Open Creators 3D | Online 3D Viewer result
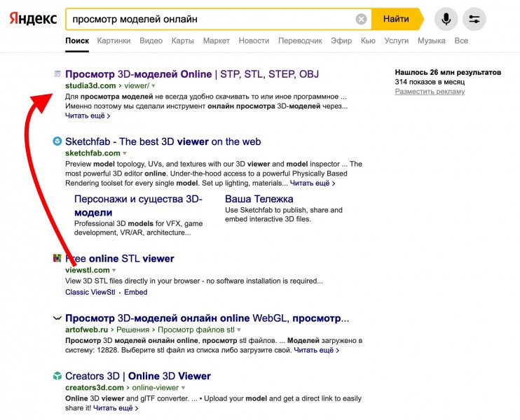This screenshot has height=420, width=520. (x=138, y=376)
